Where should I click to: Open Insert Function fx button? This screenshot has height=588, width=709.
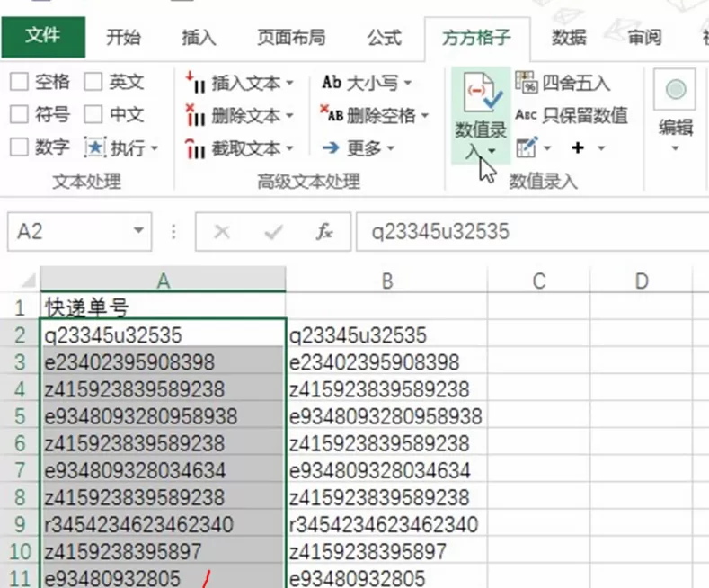click(324, 232)
